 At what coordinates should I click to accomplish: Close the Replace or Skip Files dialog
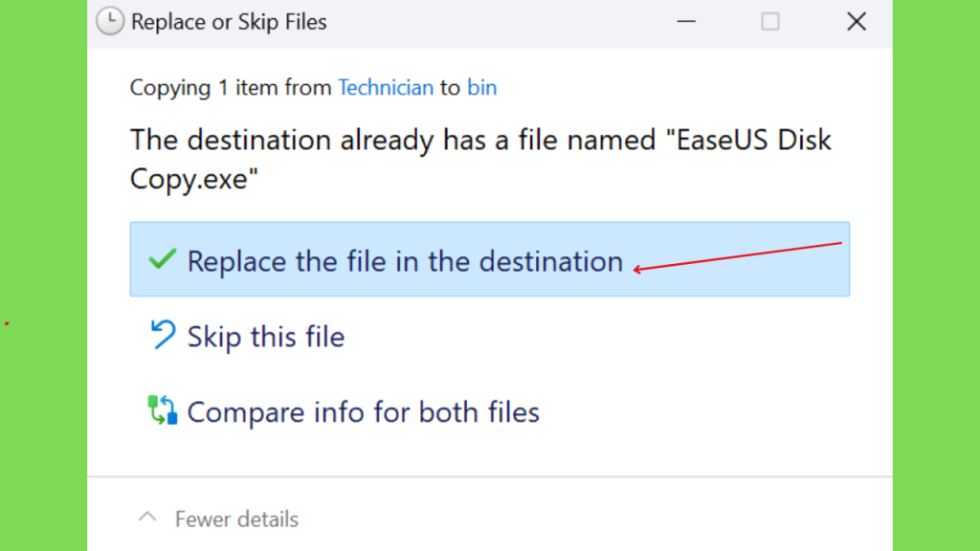(x=857, y=22)
